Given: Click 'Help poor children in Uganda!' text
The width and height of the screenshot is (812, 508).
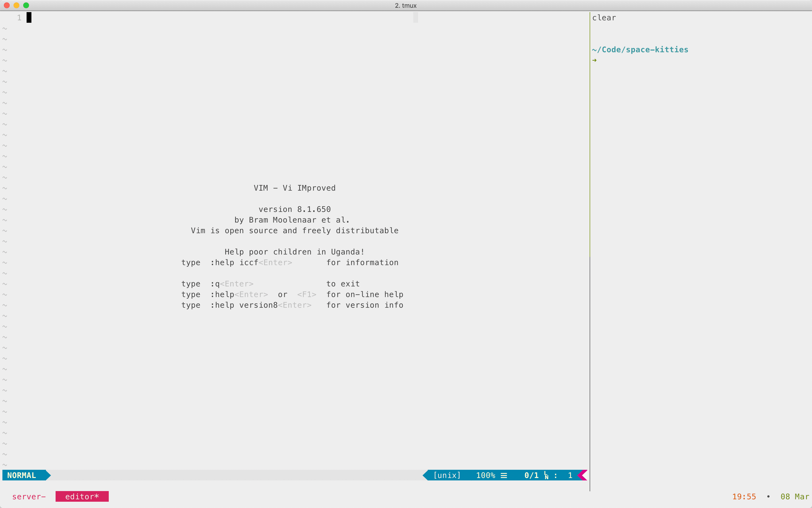Looking at the screenshot, I should click(x=295, y=252).
